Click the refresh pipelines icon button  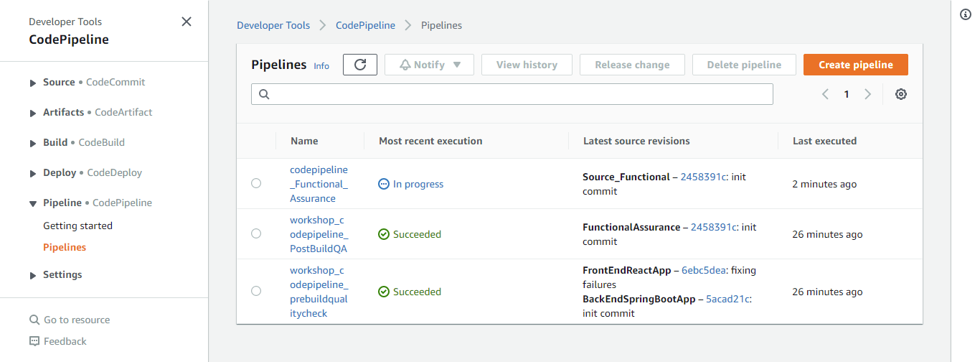(360, 65)
